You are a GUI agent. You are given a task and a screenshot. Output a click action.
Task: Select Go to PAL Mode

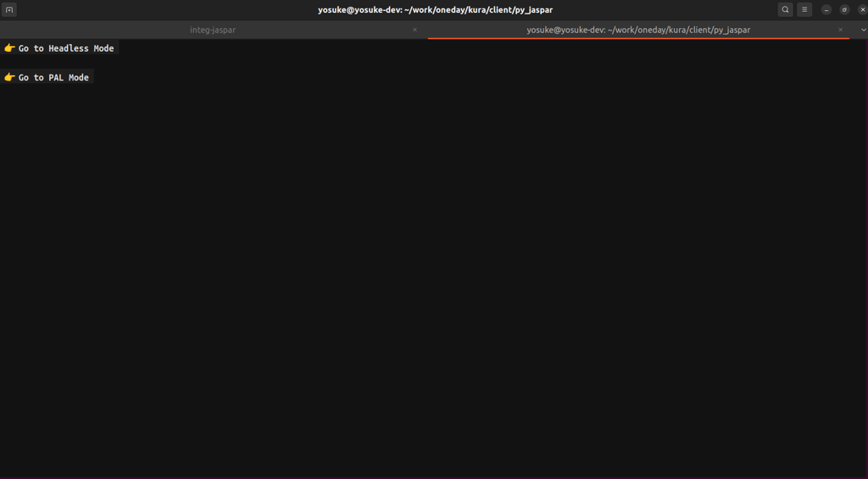[x=47, y=77]
